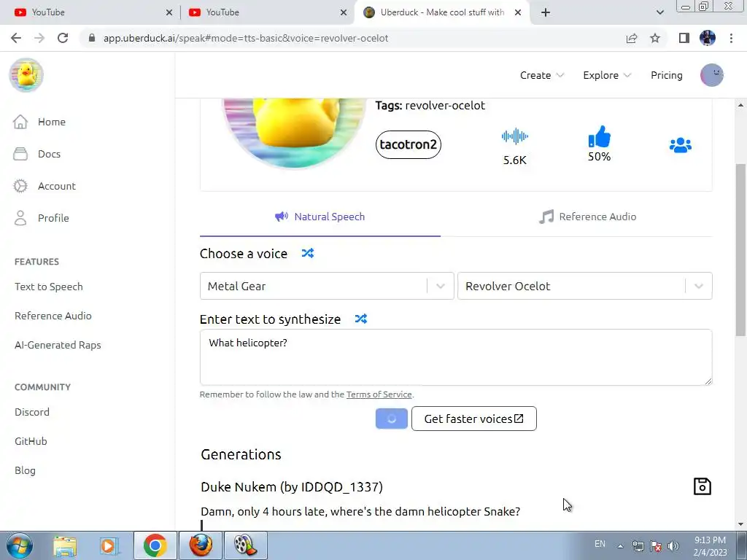Click the 'Tags: revolver-ocelot' text
Viewport: 747px width, 560px height.
coord(430,105)
